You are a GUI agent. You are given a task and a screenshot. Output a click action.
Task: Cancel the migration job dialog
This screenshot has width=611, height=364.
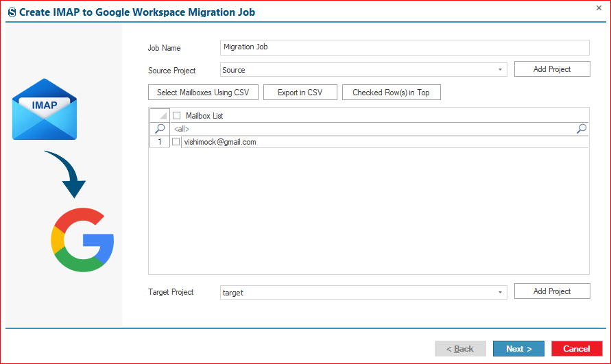coord(577,348)
